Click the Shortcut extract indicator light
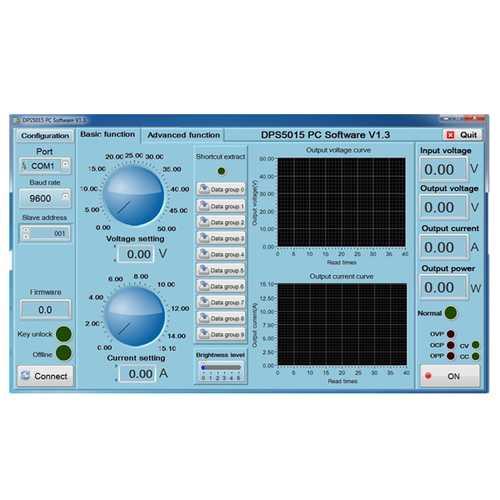 [x=221, y=171]
